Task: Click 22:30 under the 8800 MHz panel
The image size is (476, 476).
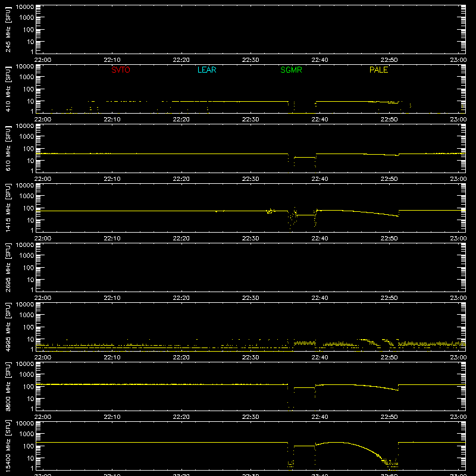Action: point(250,417)
